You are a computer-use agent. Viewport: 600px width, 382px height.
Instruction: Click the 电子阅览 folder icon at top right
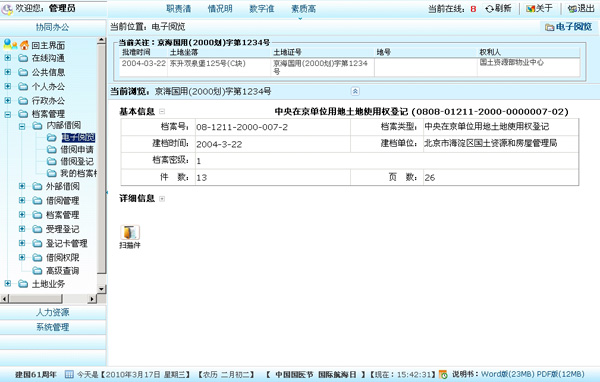click(x=549, y=27)
